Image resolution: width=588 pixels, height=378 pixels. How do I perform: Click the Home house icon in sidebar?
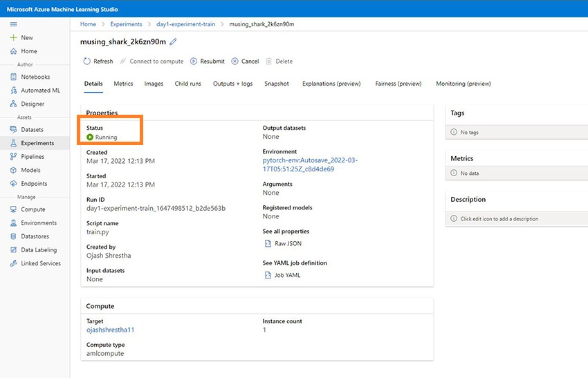[x=14, y=51]
